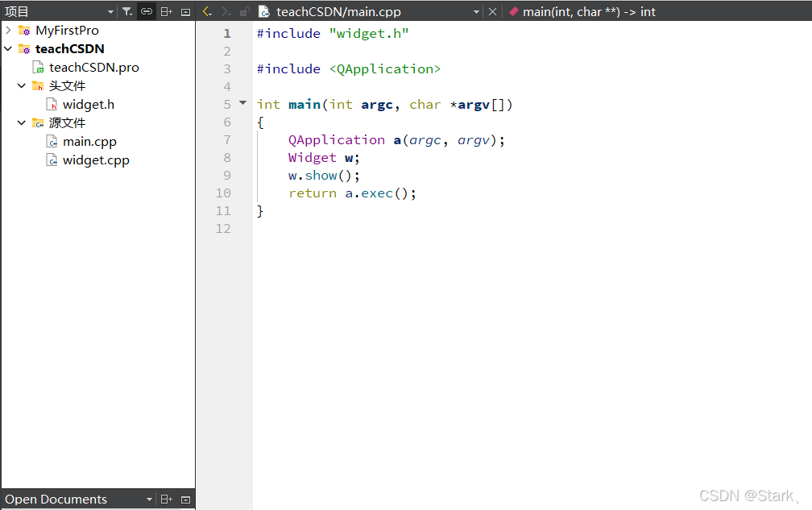812x510 pixels.
Task: Collapse the 源文件 folder
Action: [x=21, y=122]
